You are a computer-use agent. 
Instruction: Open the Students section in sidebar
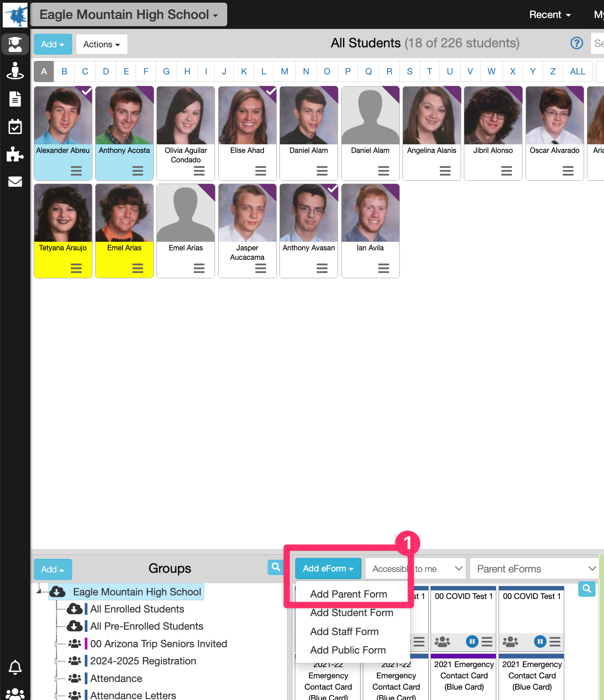15,44
